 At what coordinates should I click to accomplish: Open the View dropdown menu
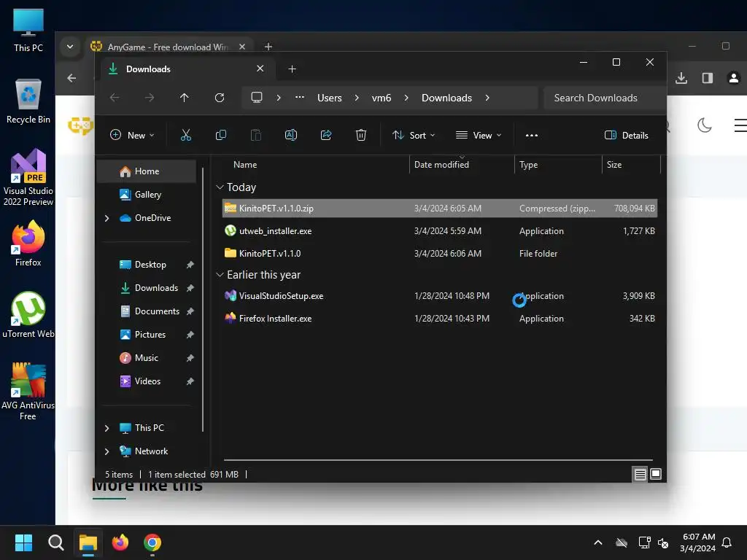pos(479,135)
